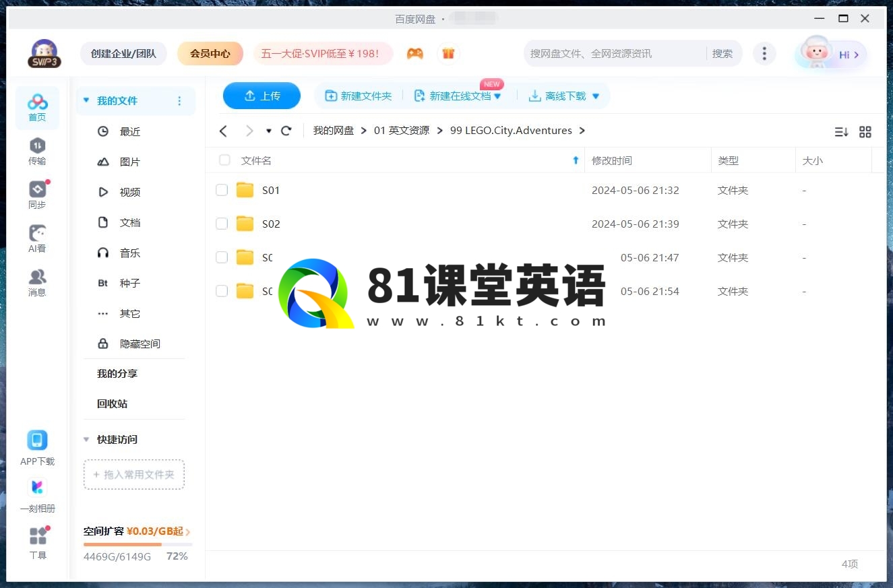Click the 会员中心 button
The height and width of the screenshot is (588, 893).
pyautogui.click(x=210, y=54)
